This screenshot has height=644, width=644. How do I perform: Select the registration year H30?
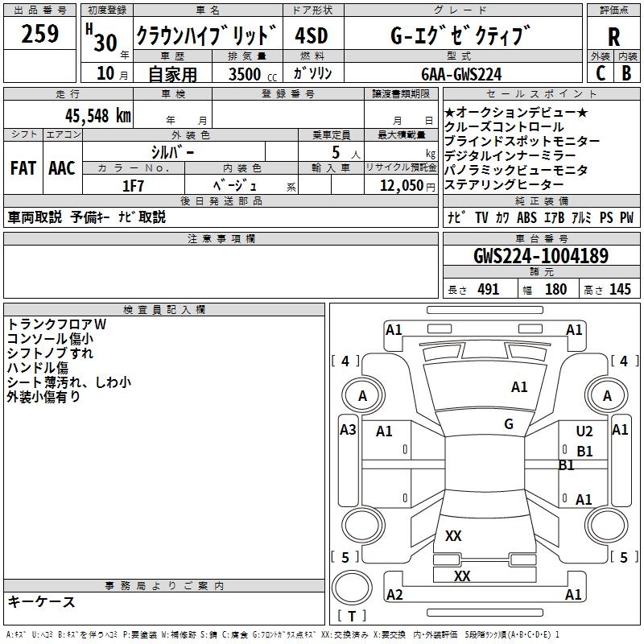coord(101,38)
